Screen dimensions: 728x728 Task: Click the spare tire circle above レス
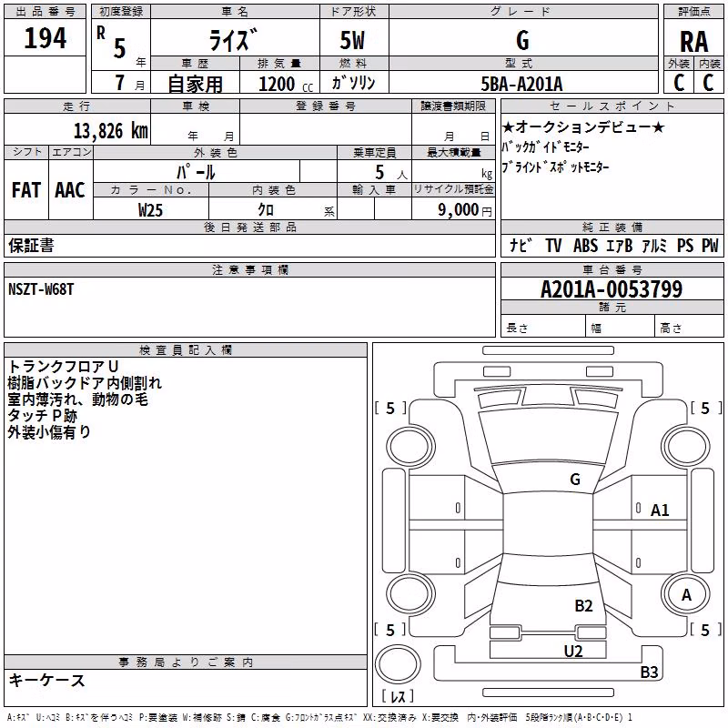[x=398, y=664]
